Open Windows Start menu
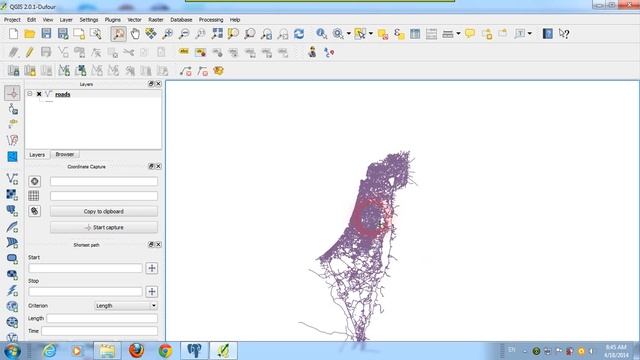The height and width of the screenshot is (360, 640). pyautogui.click(x=12, y=351)
